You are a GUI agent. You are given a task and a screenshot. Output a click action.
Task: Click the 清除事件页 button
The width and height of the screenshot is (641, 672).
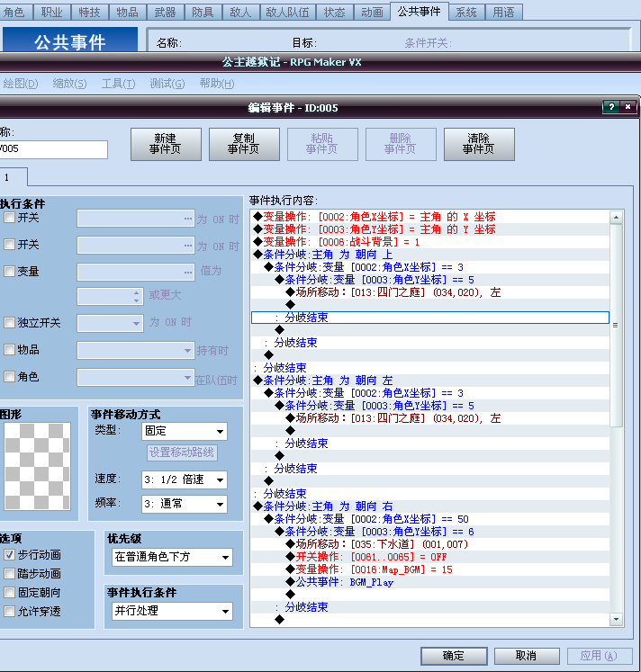(x=479, y=144)
